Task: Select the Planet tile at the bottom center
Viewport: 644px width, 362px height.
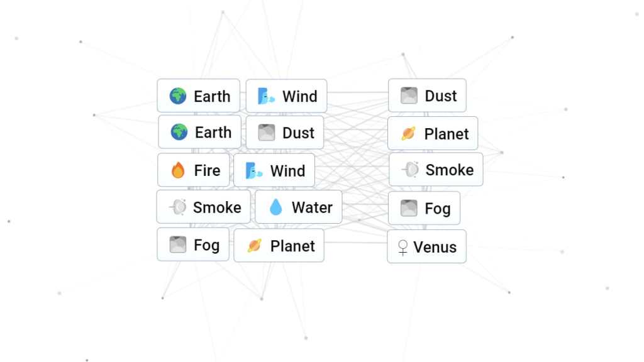Action: 279,246
